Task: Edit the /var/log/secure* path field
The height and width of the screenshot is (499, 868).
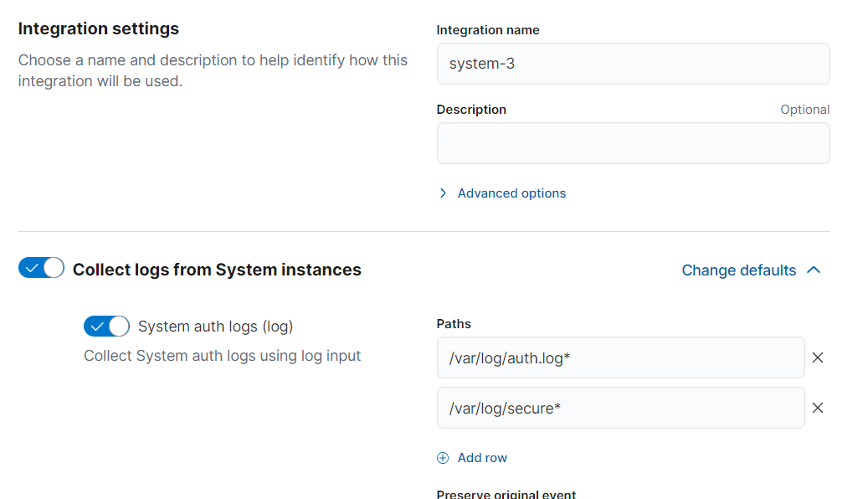Action: [x=620, y=409]
